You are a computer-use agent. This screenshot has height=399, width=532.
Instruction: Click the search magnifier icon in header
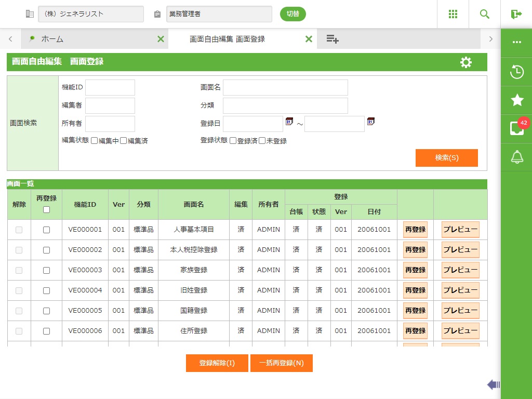point(485,14)
